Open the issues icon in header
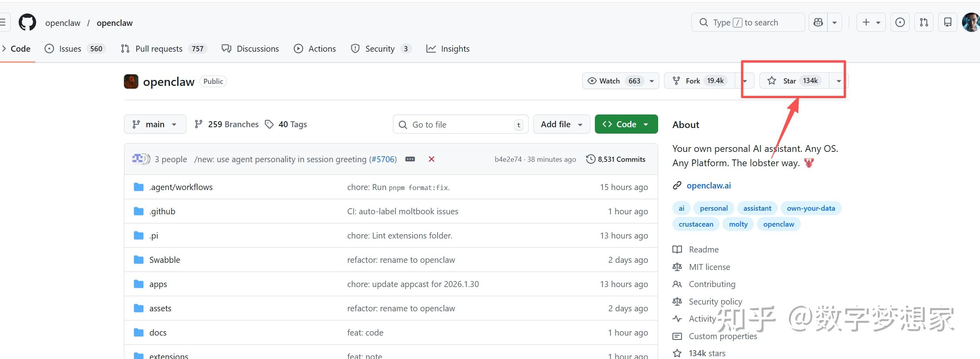 click(900, 23)
